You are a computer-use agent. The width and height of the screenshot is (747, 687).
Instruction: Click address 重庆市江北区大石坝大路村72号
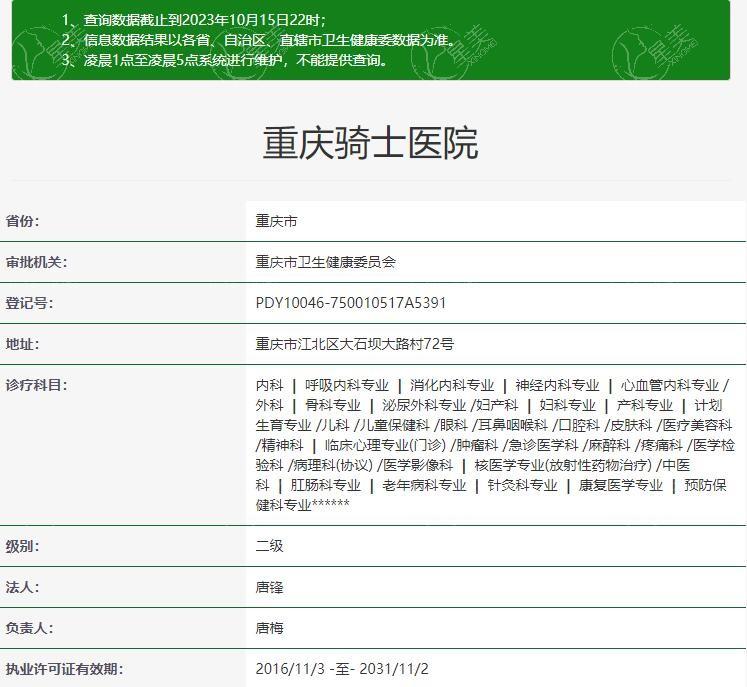click(354, 344)
